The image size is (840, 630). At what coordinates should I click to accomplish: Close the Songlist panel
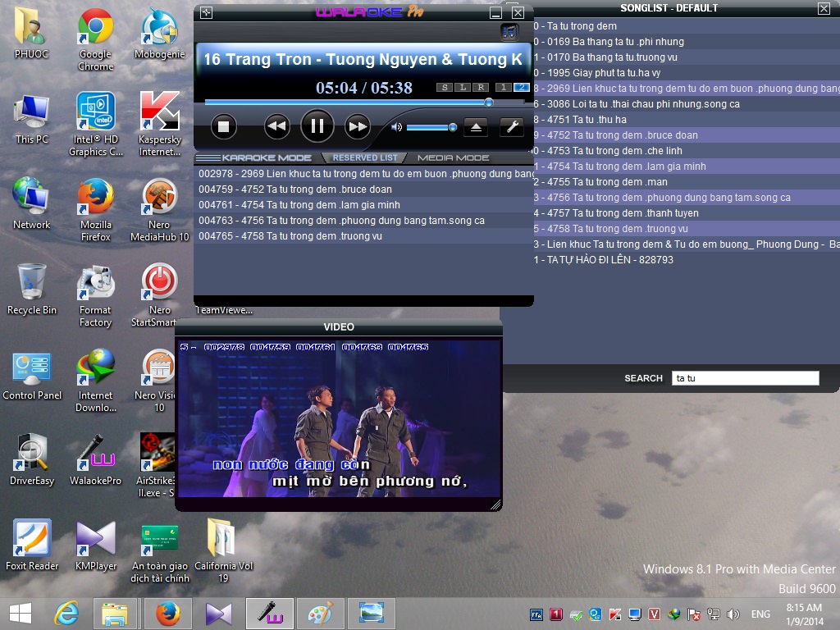(x=824, y=8)
